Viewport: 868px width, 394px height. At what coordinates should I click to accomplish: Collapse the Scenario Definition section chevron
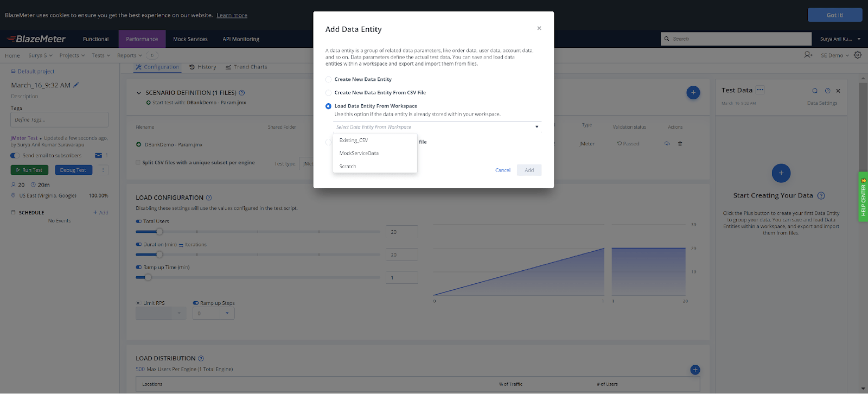pyautogui.click(x=139, y=93)
